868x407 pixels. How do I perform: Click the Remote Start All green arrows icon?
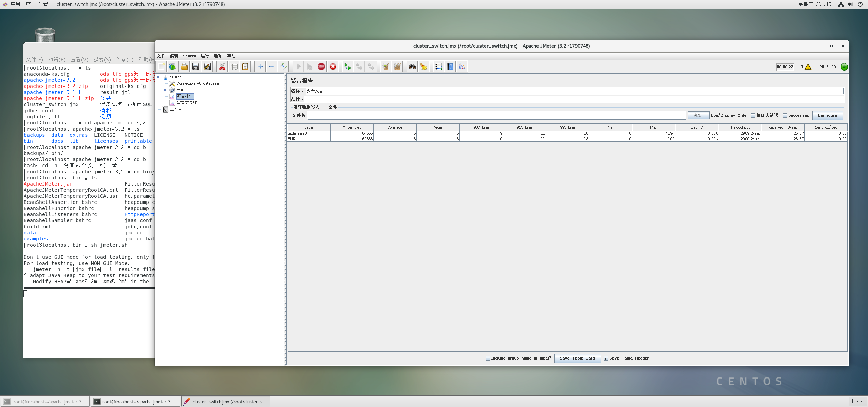point(347,67)
